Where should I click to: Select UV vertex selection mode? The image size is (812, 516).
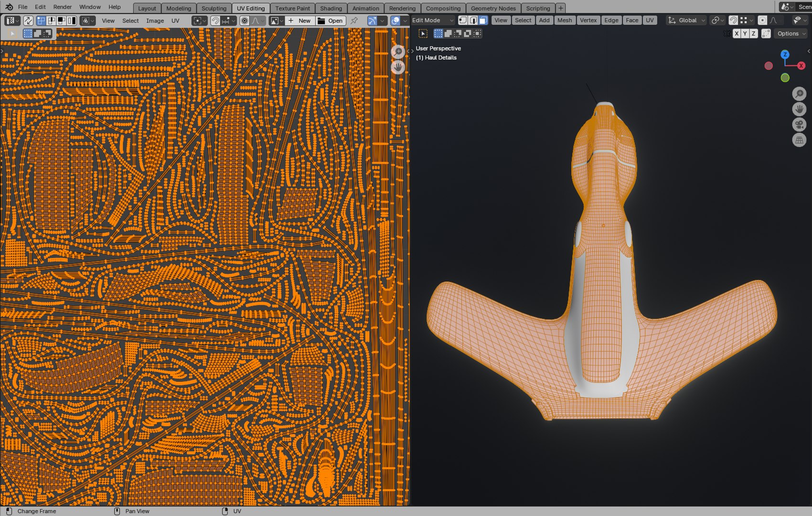click(x=41, y=21)
